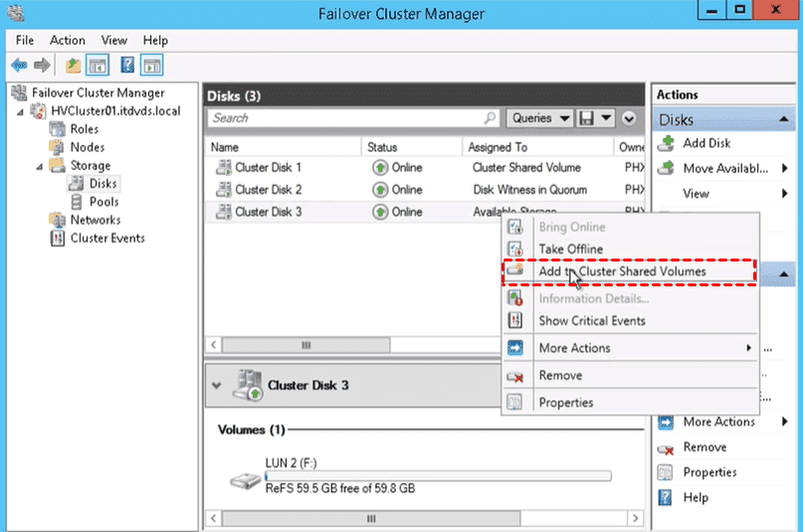Collapse the Disks section in Actions
The image size is (803, 532).
[x=783, y=119]
